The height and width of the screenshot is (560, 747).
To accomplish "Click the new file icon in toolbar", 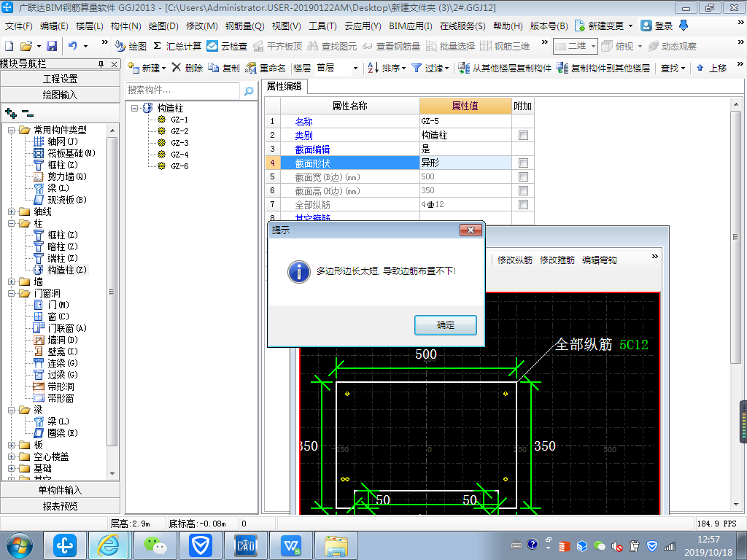I will pos(9,46).
